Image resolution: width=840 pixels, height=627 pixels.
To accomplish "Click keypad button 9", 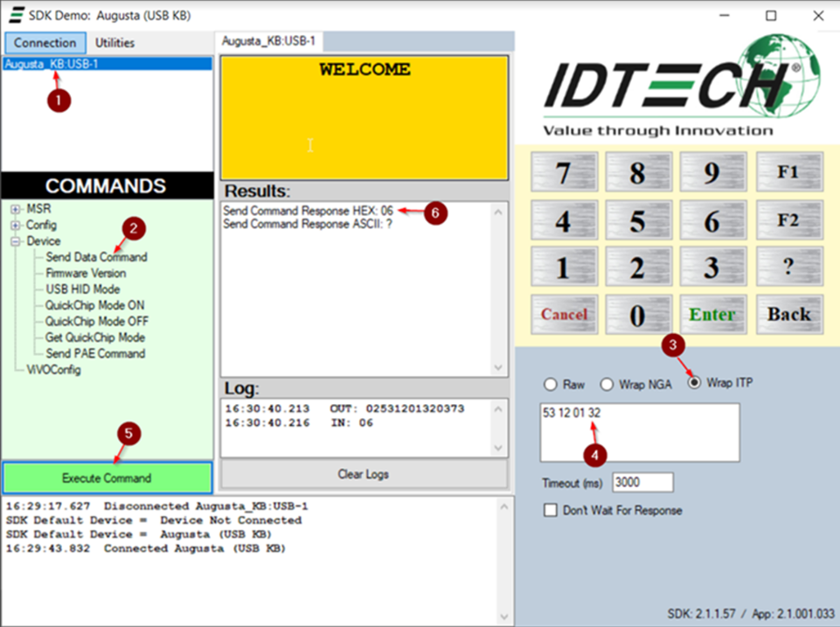I will coord(712,172).
